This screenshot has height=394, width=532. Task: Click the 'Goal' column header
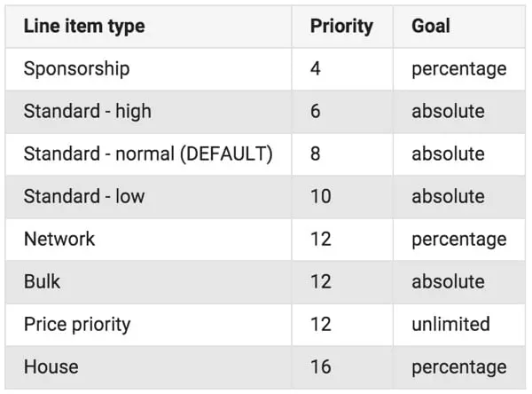[431, 26]
